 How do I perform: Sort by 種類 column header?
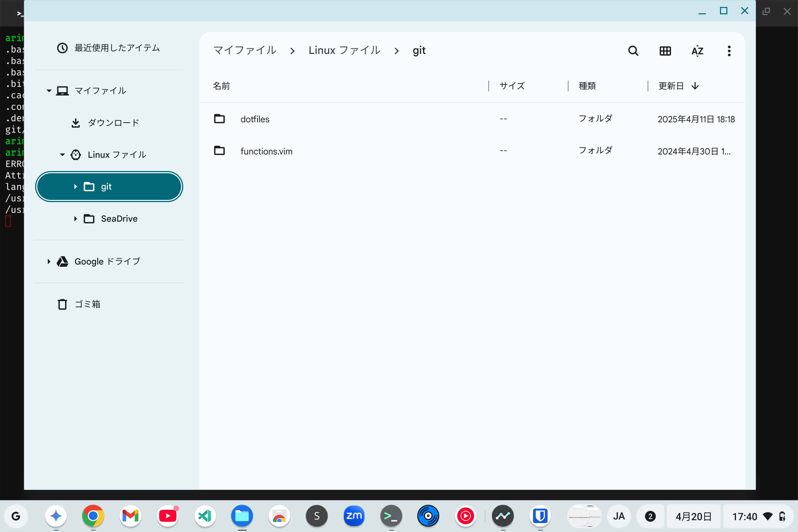coord(587,86)
